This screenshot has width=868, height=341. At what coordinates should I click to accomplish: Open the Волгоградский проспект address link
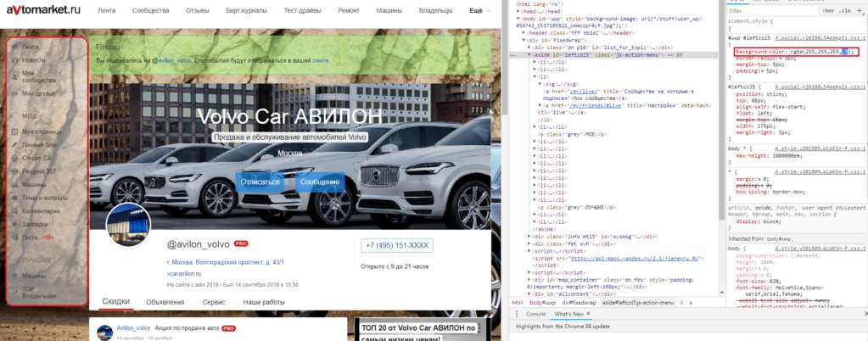[226, 262]
